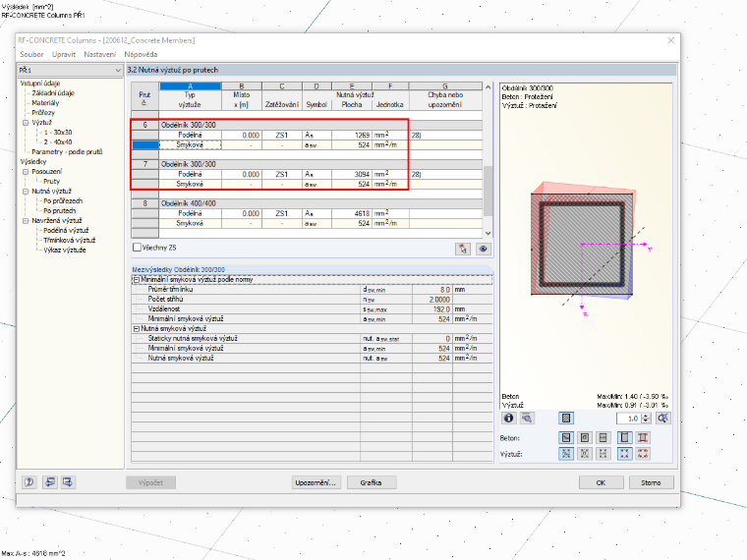The image size is (747, 560).
Task: Click the table scroll up arrow
Action: [488, 87]
